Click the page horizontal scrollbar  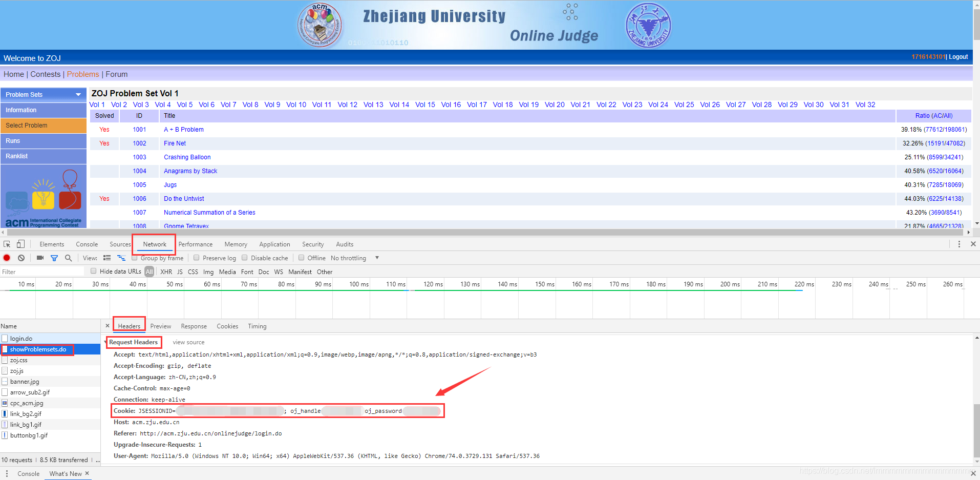(x=484, y=232)
